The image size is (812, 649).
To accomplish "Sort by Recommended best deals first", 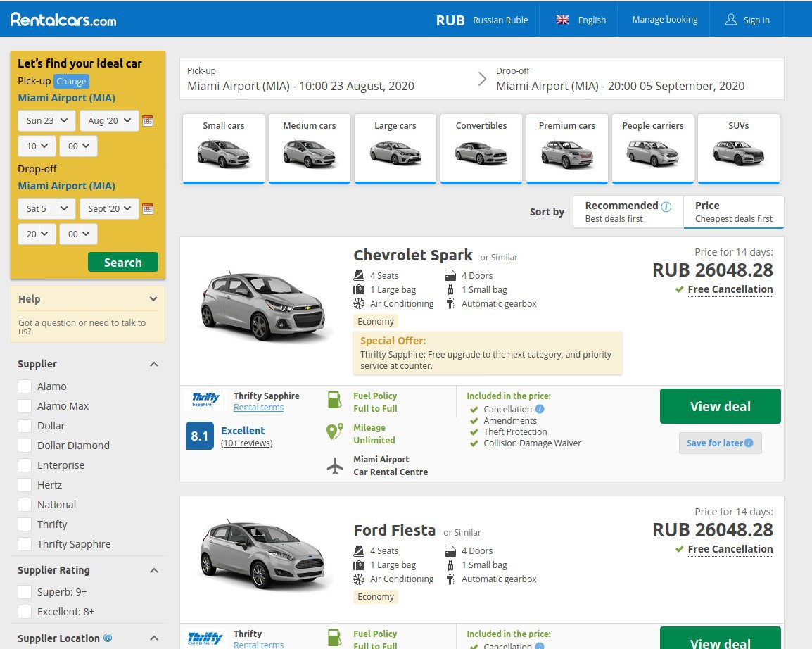I will (x=628, y=211).
